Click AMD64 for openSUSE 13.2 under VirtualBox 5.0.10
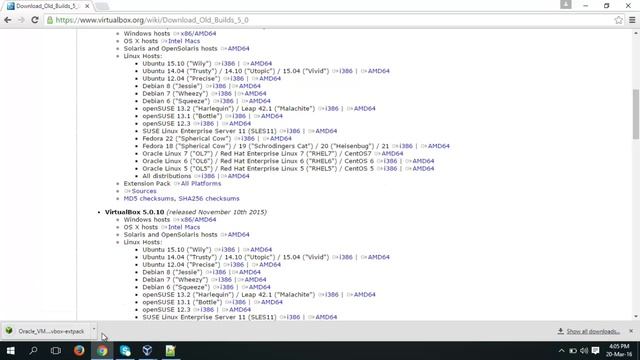This screenshot has height=360, width=640. coord(364,295)
